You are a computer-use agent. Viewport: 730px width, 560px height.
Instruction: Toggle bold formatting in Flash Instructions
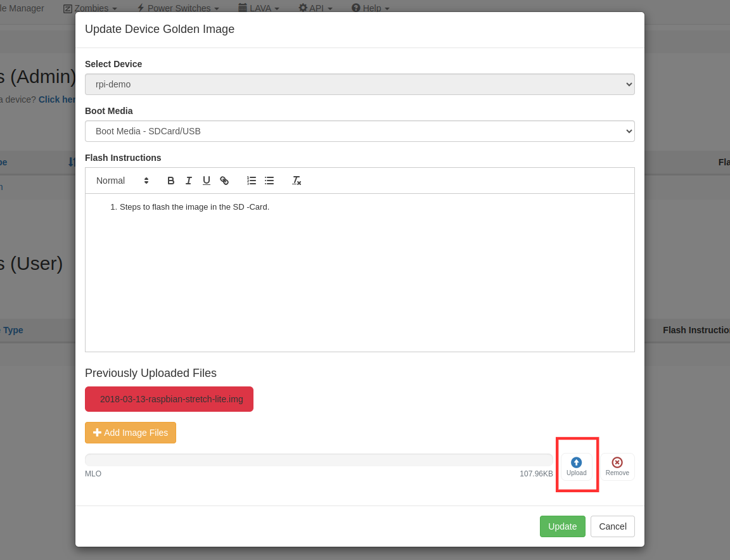(x=171, y=181)
